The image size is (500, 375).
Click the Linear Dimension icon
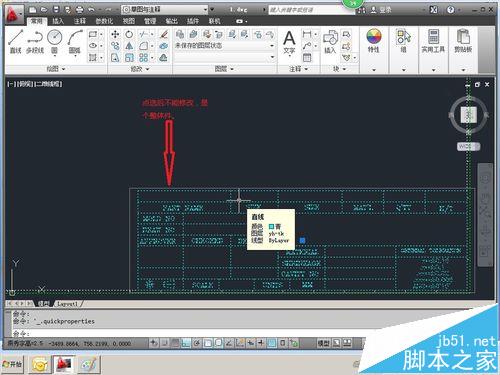(307, 34)
